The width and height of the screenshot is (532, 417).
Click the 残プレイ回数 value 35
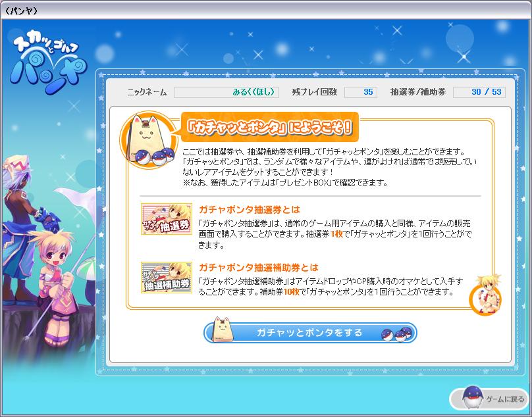[361, 92]
